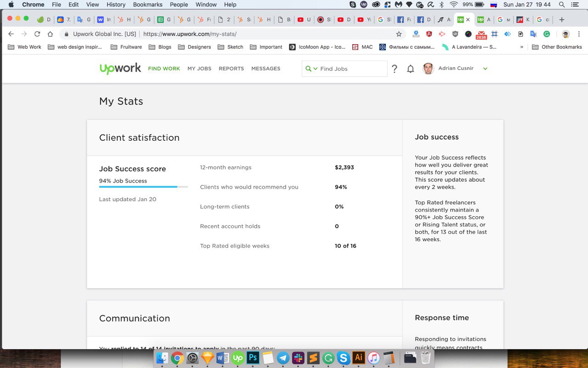588x368 pixels.
Task: Open Slack from the dock
Action: point(298,358)
